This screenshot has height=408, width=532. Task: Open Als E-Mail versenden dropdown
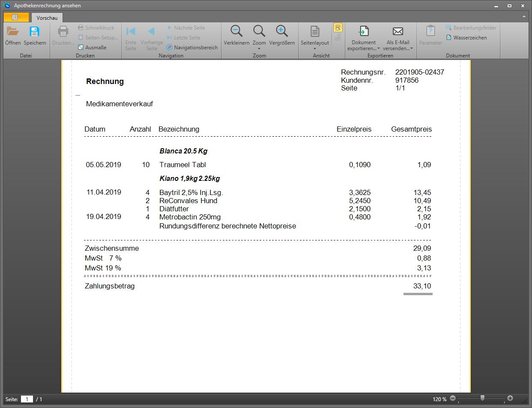click(x=398, y=38)
